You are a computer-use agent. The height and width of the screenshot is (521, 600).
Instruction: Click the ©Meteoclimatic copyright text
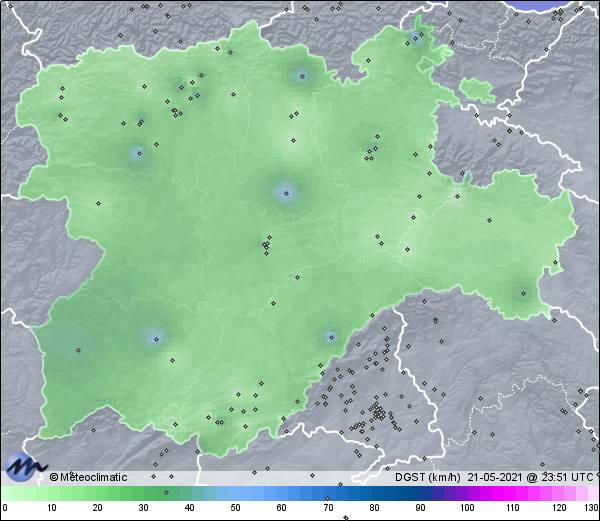pos(88,477)
